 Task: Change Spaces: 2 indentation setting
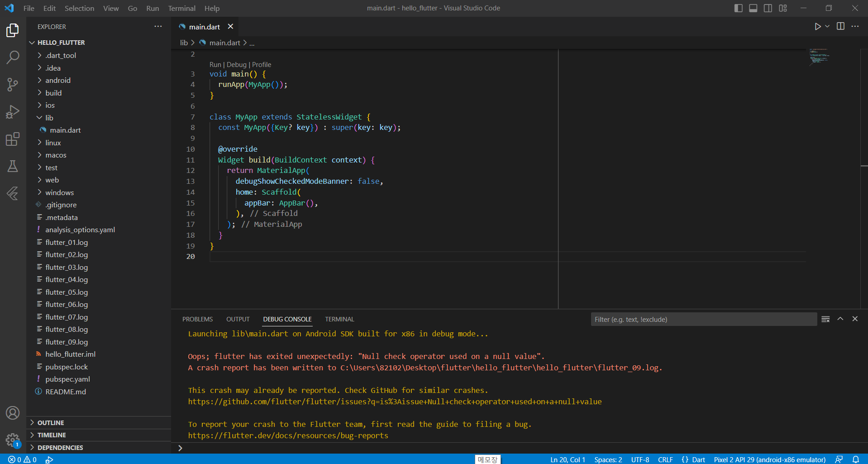pos(608,459)
